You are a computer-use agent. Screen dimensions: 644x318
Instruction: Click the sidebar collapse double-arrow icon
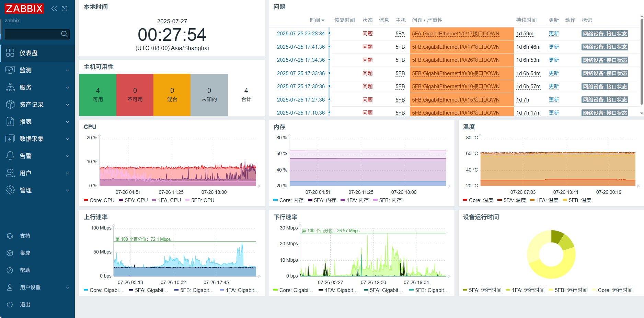(x=54, y=9)
